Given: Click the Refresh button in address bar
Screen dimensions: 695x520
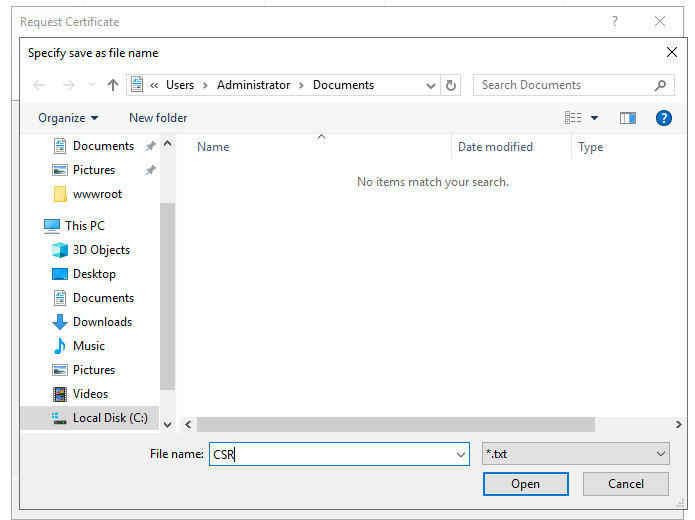Looking at the screenshot, I should tap(451, 85).
